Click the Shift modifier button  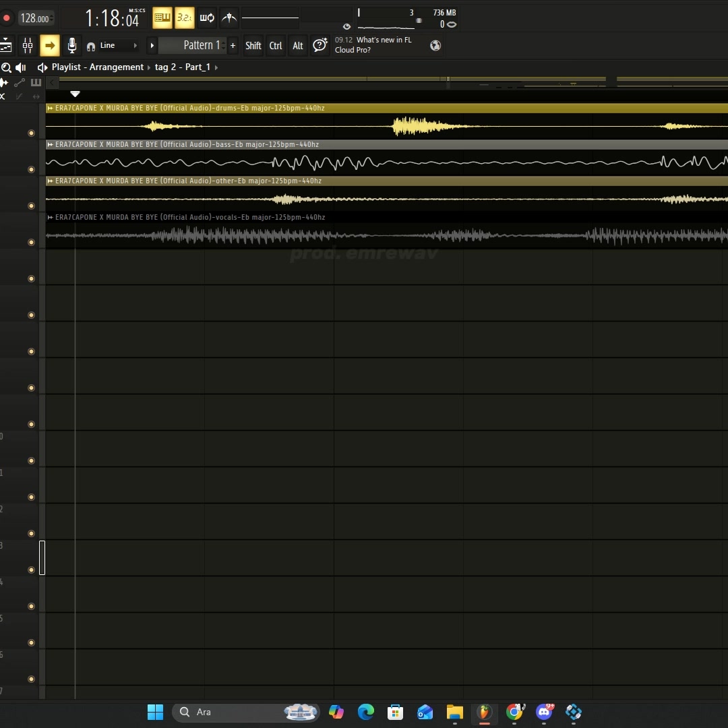tap(253, 46)
